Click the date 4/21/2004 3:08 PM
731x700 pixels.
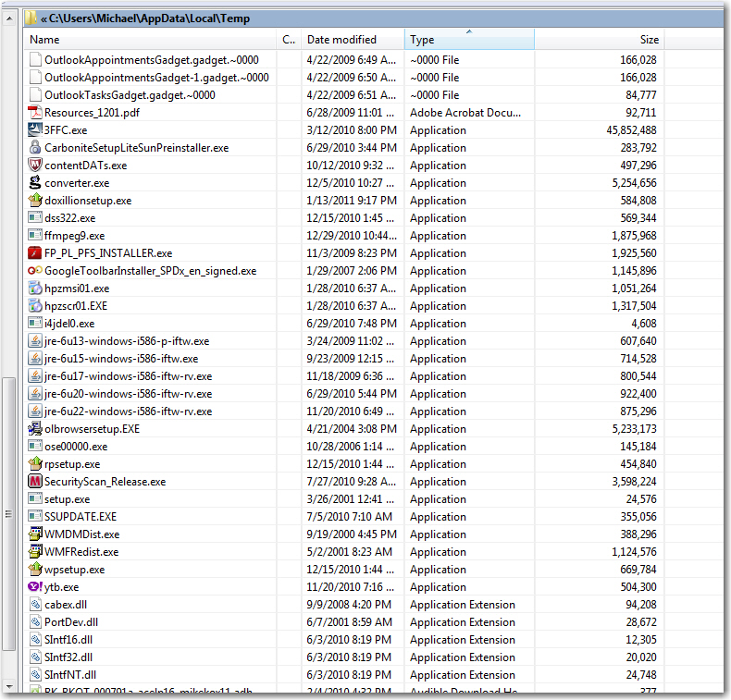(352, 429)
